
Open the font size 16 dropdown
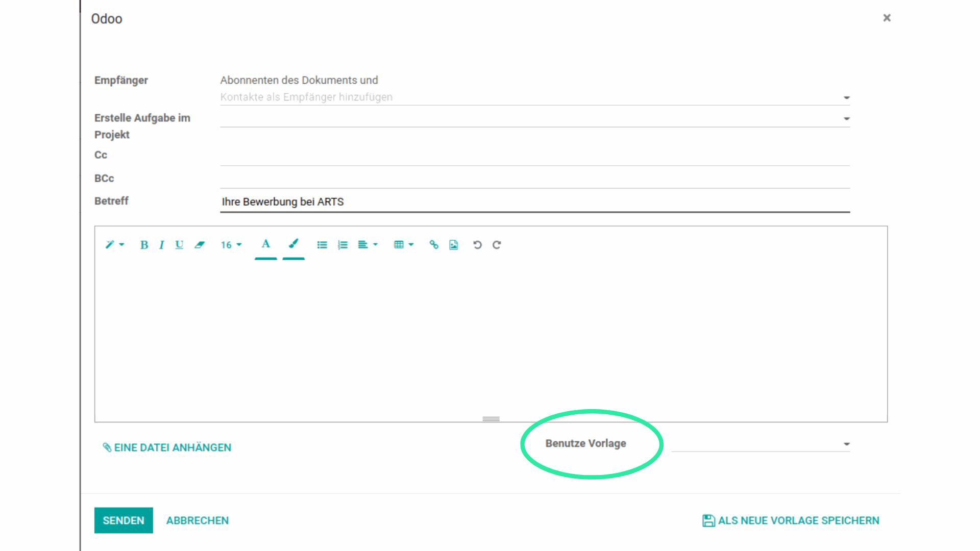pos(231,245)
